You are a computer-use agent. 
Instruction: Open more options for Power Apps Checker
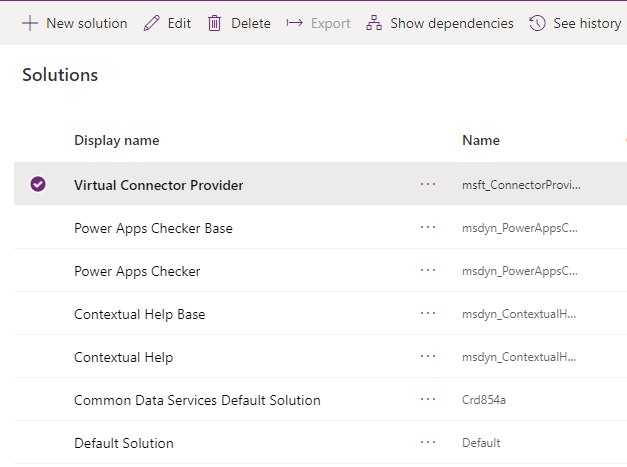click(x=429, y=271)
